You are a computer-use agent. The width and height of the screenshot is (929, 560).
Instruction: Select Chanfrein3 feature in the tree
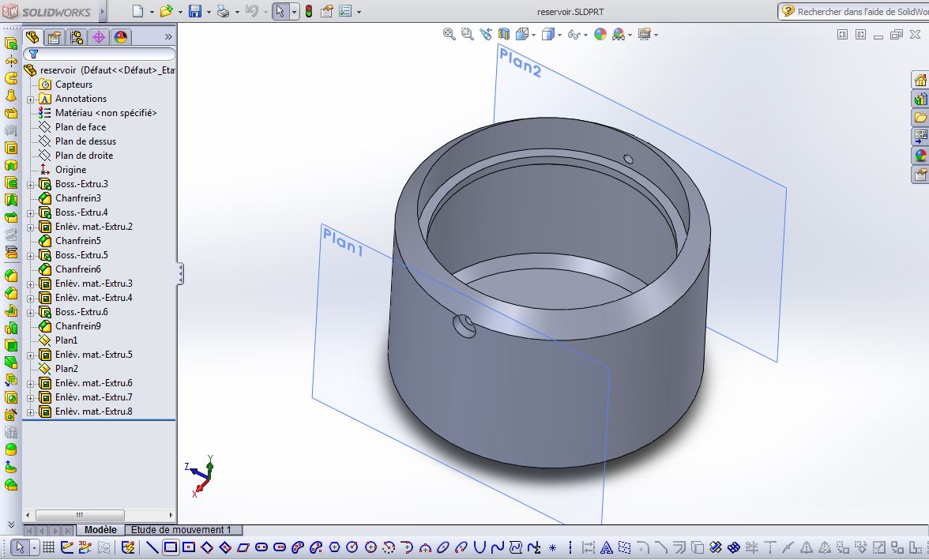77,198
